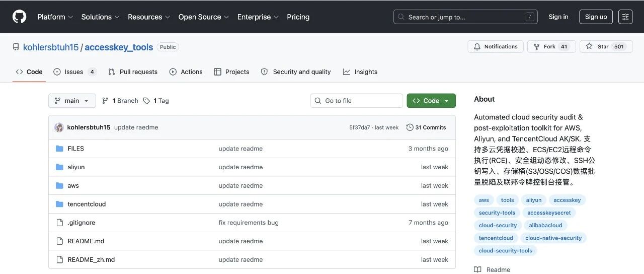Image resolution: width=644 pixels, height=274 pixels.
Task: Open kohlersbtuh15 commit author link
Action: pyautogui.click(x=89, y=127)
